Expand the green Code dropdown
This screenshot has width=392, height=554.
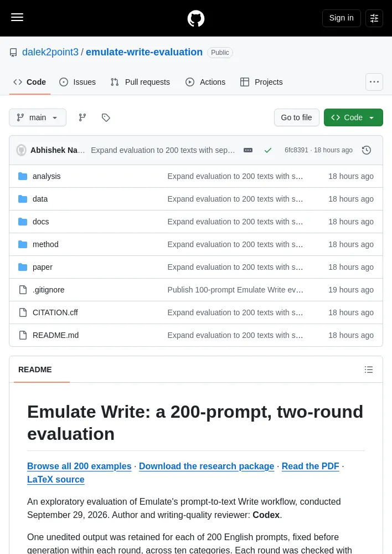(x=353, y=117)
